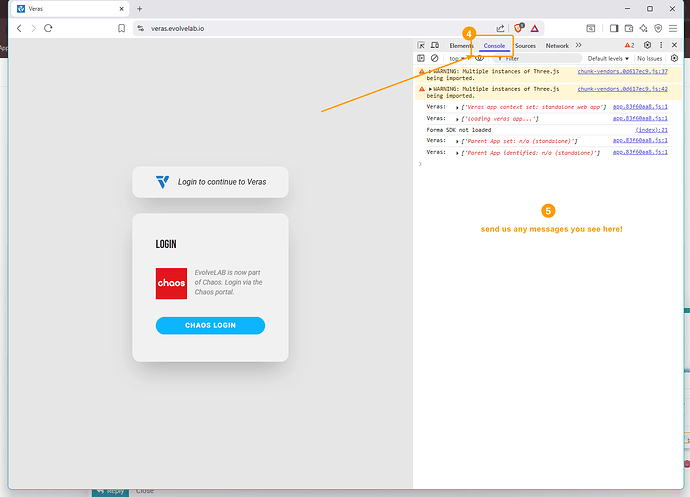
Task: Click the site settings icon in address bar
Action: coord(141,28)
